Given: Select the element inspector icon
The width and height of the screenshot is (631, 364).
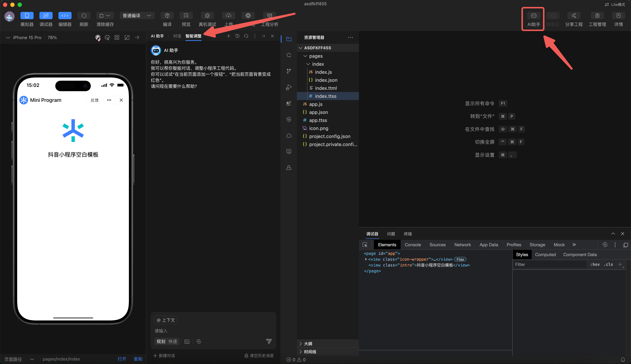Looking at the screenshot, I should 365,245.
